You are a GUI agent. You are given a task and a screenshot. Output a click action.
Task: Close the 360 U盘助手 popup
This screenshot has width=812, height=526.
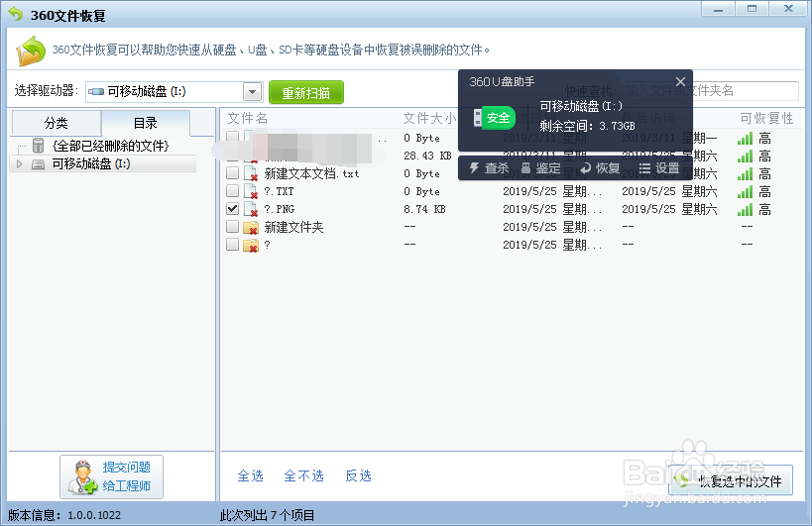[x=680, y=81]
